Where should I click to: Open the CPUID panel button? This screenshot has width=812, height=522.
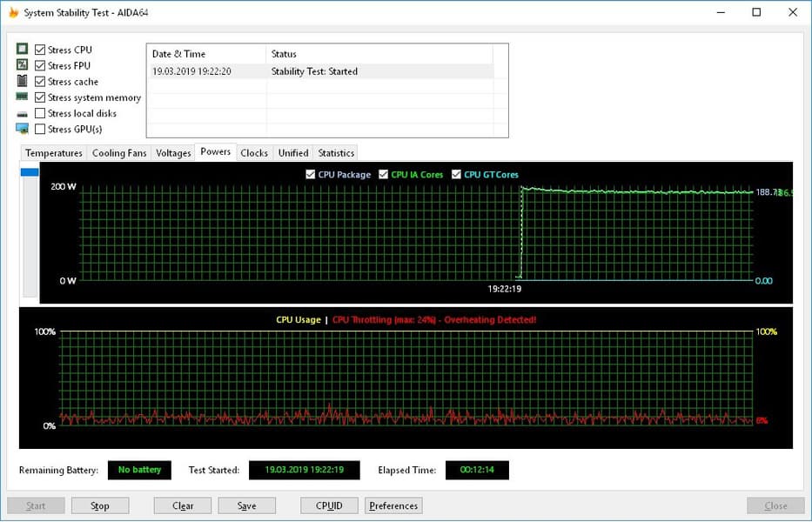[x=329, y=506]
